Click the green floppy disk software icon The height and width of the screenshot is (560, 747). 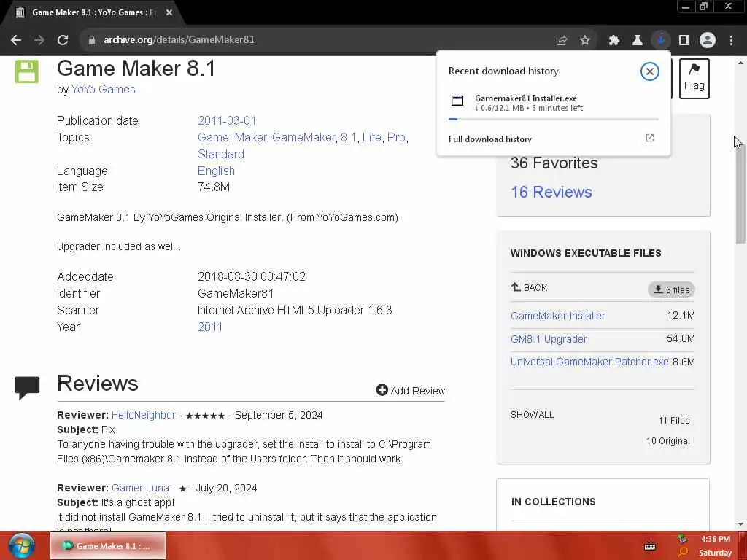(27, 72)
